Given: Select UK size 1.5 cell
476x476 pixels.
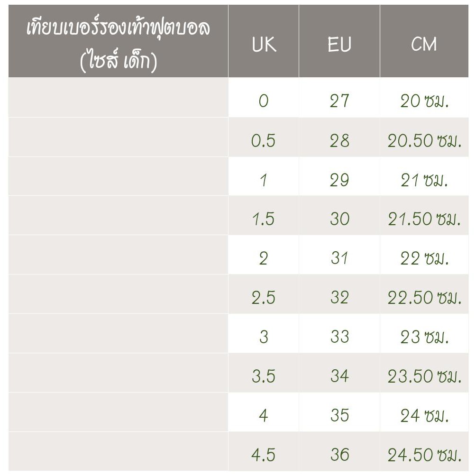Looking at the screenshot, I should pyautogui.click(x=264, y=219).
